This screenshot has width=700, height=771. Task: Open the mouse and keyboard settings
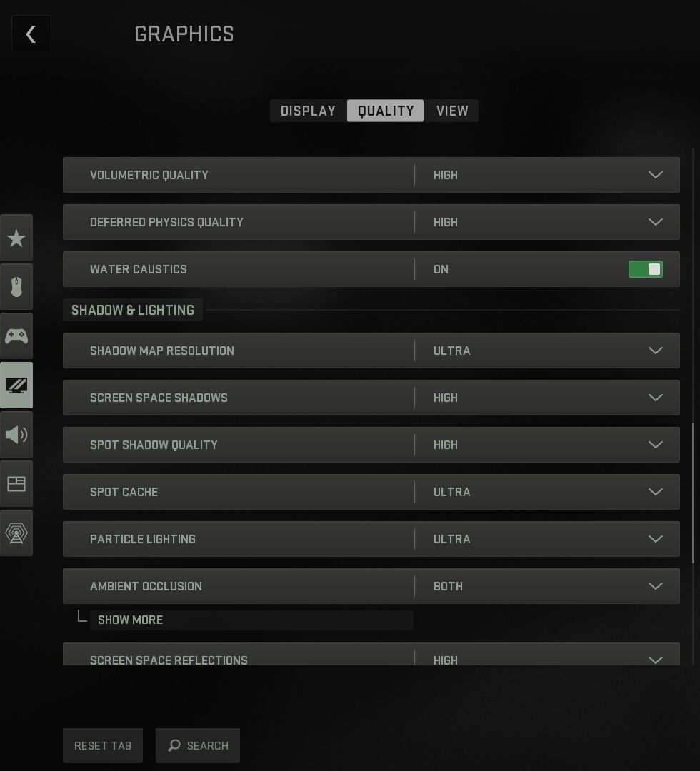16,287
